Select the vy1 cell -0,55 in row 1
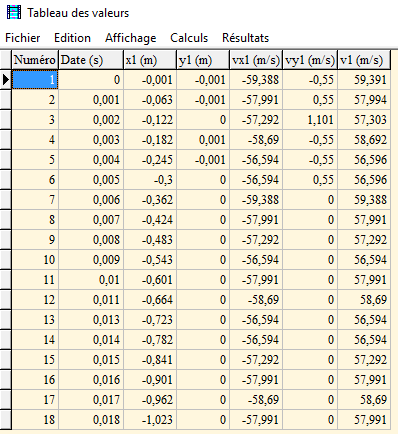This screenshot has height=434, width=398. [310, 80]
